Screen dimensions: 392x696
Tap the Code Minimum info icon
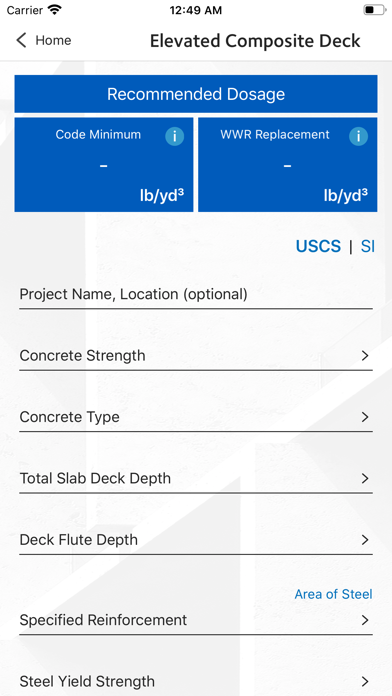click(174, 136)
